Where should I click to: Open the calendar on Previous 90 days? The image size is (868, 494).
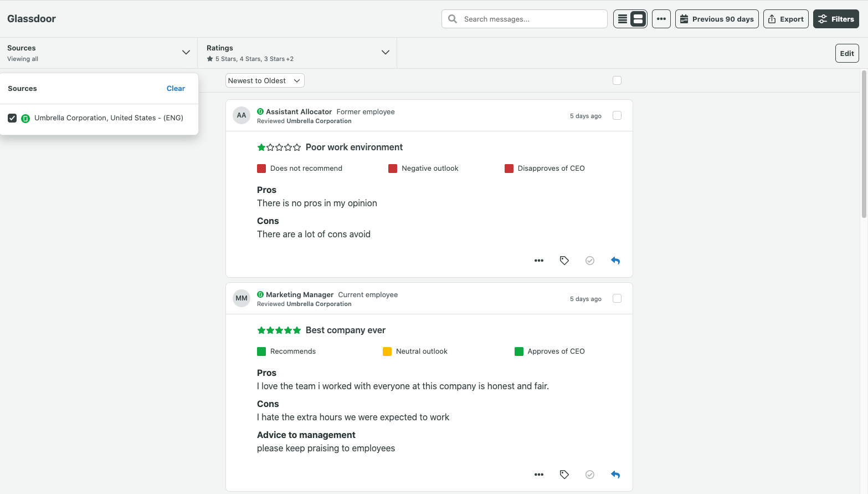(717, 18)
